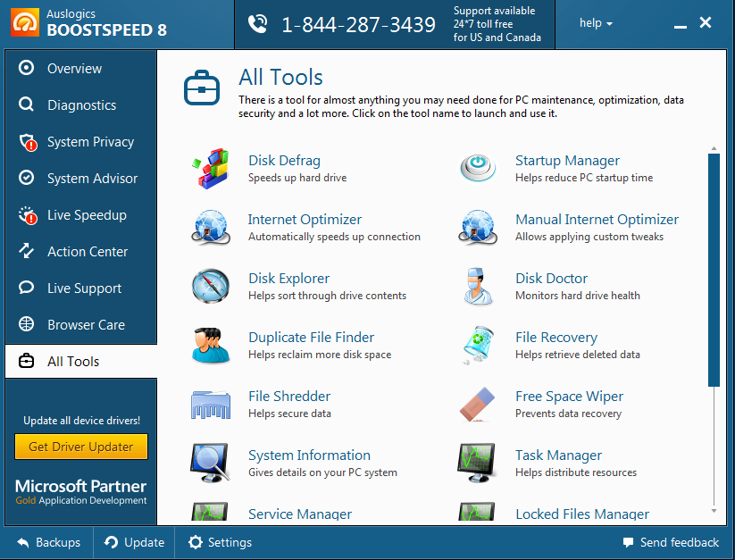
Task: Click the Get Driver Updater button
Action: [81, 447]
